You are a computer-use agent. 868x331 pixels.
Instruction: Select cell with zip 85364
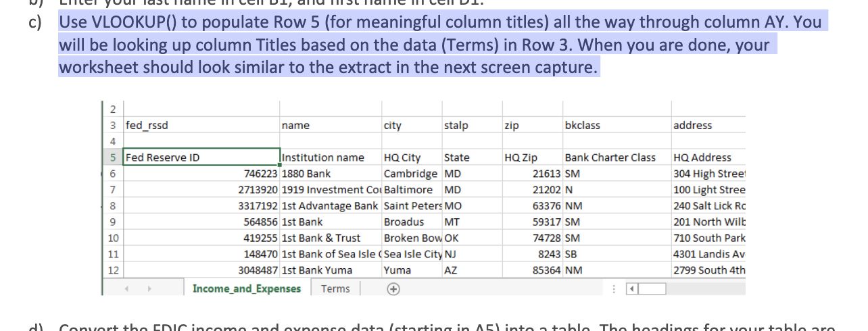[531, 270]
